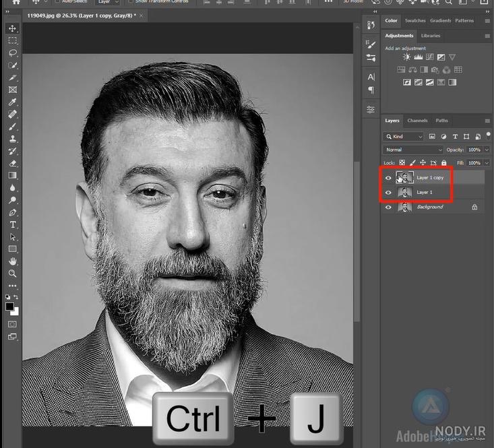The height and width of the screenshot is (448, 494).
Task: Choose the Eraser tool
Action: point(13,163)
